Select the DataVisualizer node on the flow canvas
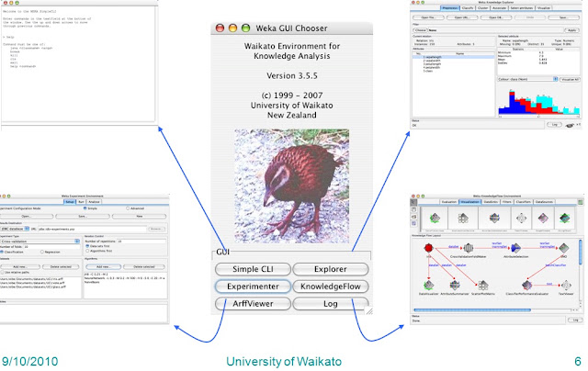588x371 pixels. [x=429, y=286]
